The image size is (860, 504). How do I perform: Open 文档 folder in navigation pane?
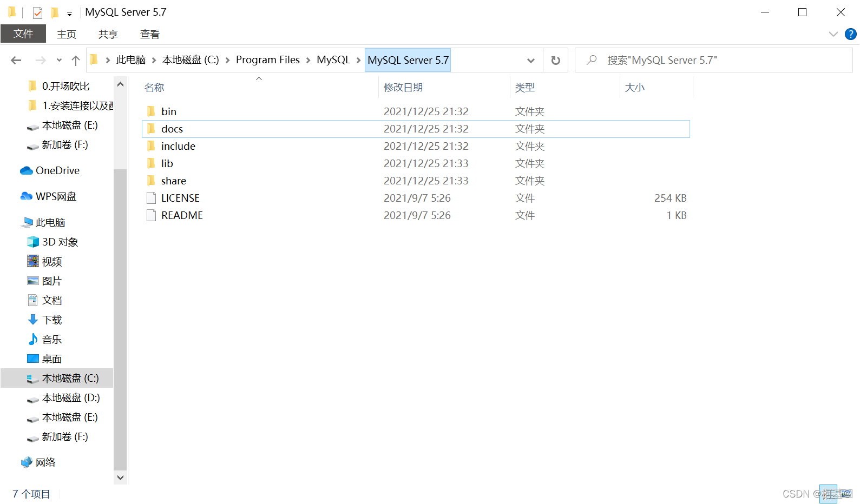click(52, 300)
